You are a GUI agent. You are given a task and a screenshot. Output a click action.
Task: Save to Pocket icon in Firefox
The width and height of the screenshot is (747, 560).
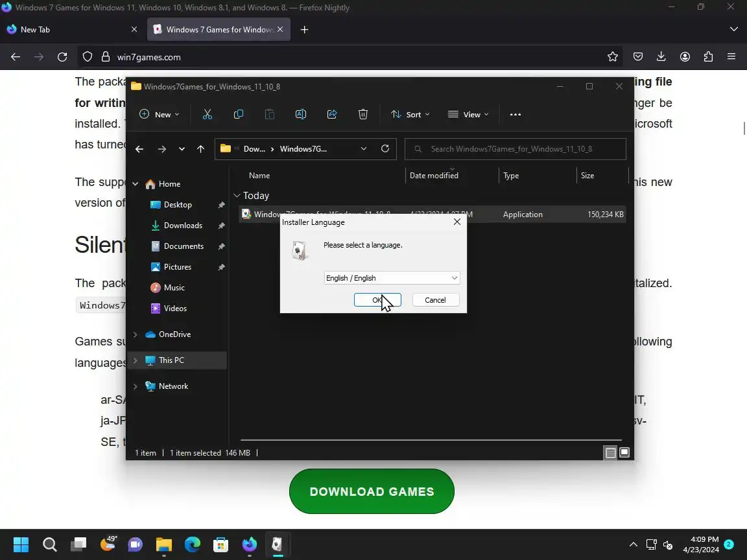(638, 56)
